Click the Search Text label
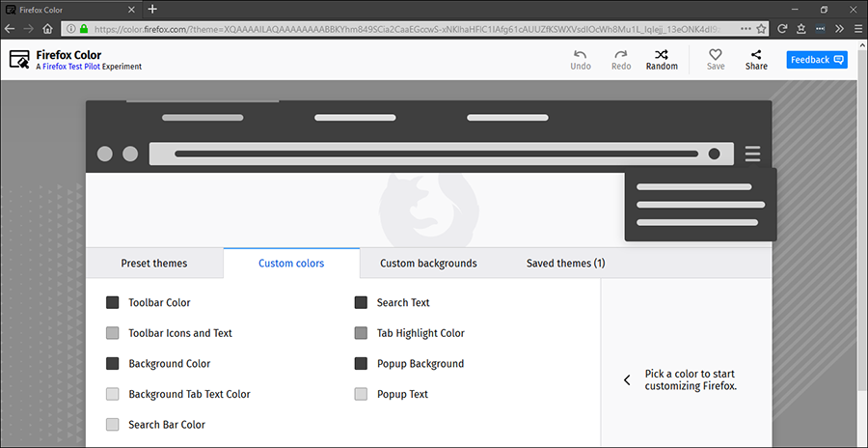Screen dimensions: 868x448 pyautogui.click(x=403, y=303)
